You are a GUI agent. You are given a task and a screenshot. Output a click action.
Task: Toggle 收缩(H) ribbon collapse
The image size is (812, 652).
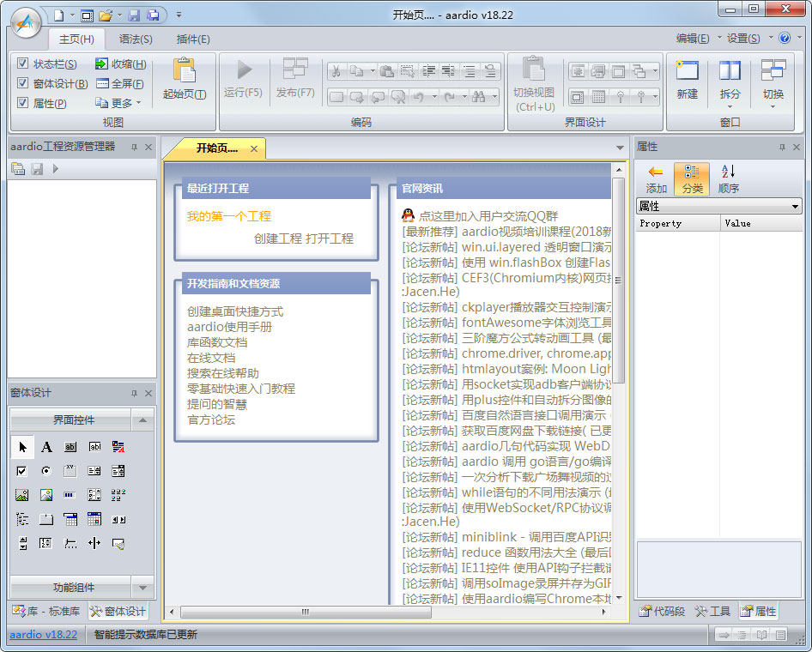coord(121,64)
